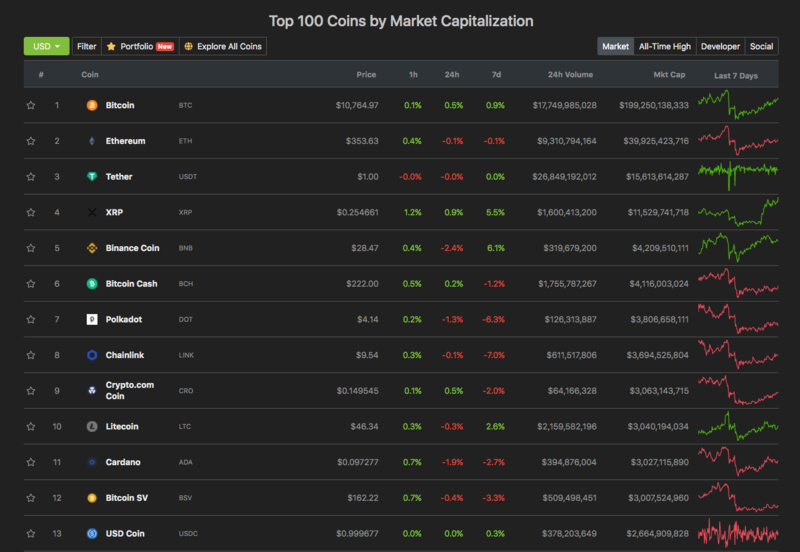Open the Filter options

pyautogui.click(x=87, y=46)
